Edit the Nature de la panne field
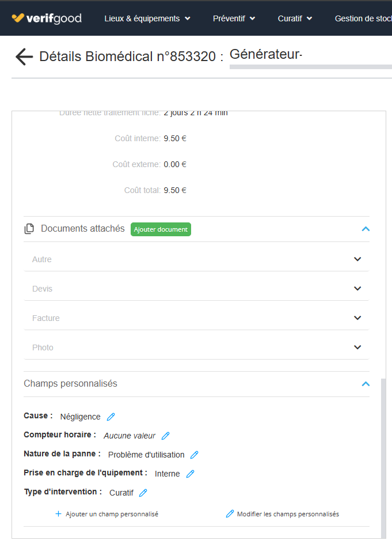Screen dimensions: 392x548 pos(195,455)
